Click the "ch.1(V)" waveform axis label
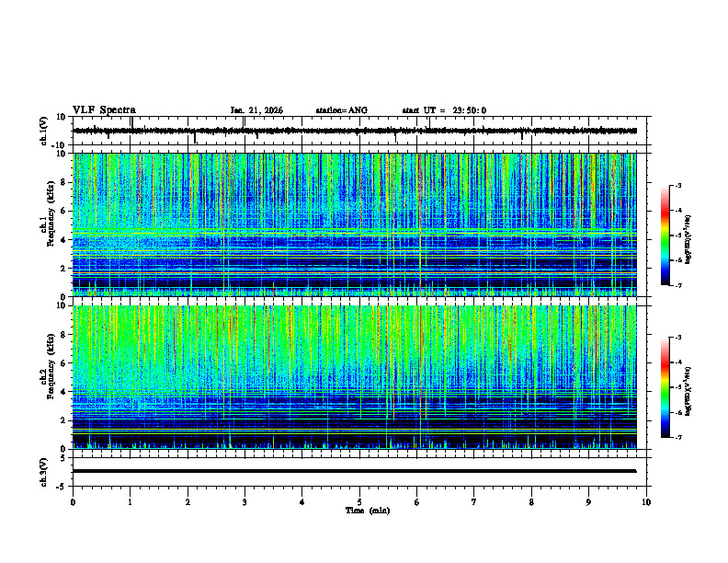728x563 pixels. pos(44,131)
